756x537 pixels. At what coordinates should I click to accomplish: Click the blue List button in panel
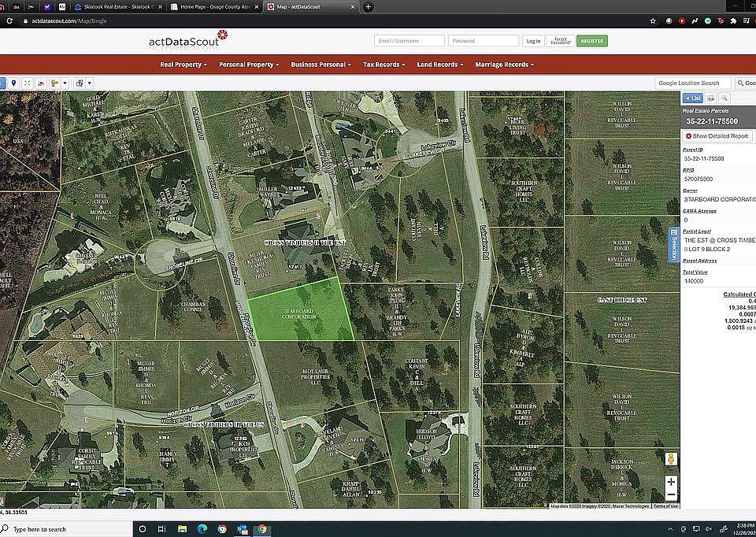pyautogui.click(x=693, y=98)
